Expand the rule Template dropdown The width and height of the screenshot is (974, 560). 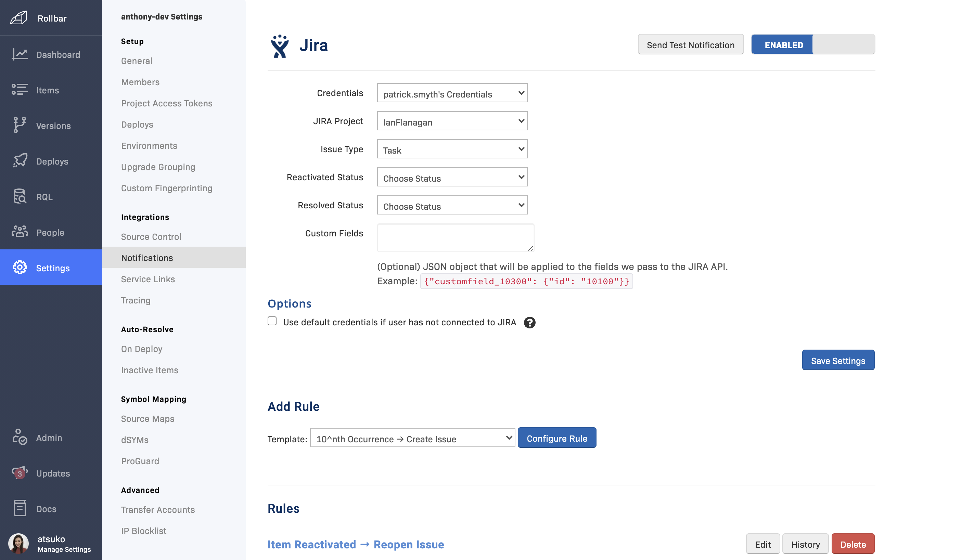(412, 438)
